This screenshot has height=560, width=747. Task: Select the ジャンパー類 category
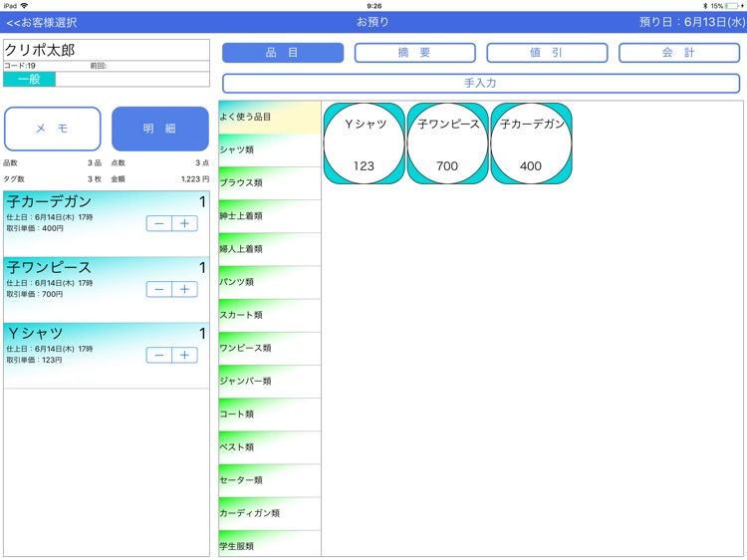tap(270, 382)
